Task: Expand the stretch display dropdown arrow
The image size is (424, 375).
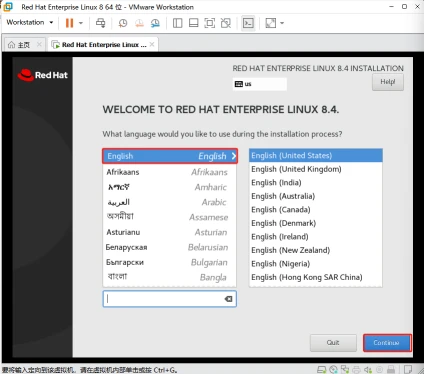Action: [282, 23]
